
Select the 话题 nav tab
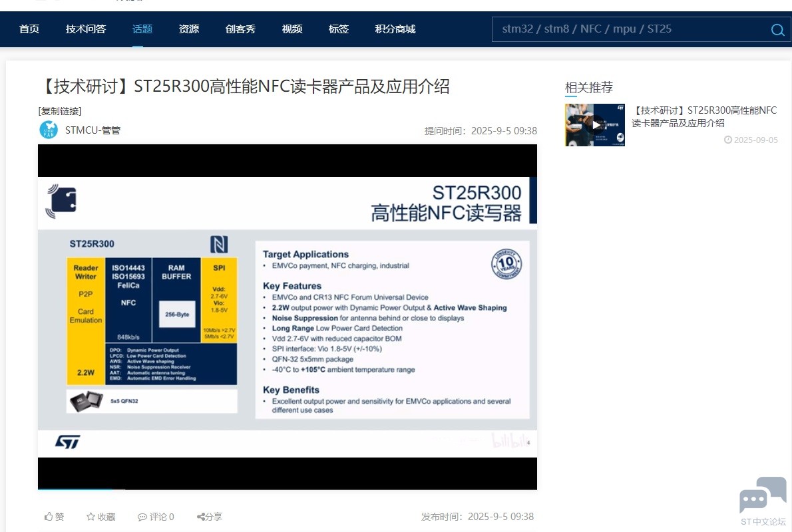pos(142,29)
